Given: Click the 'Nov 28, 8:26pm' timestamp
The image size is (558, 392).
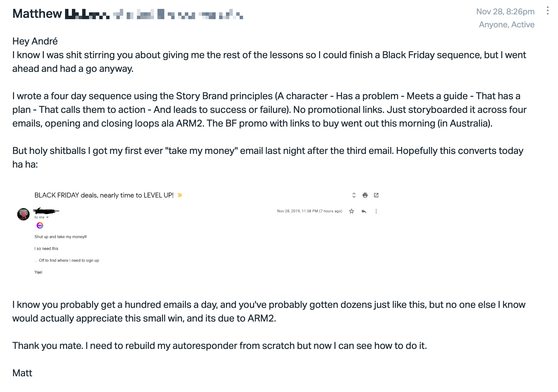Looking at the screenshot, I should coord(505,12).
